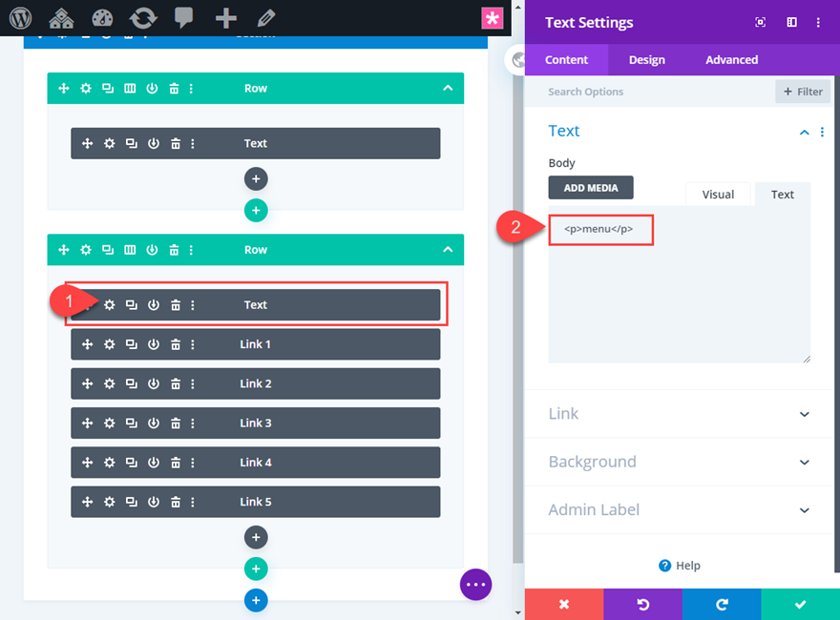This screenshot has height=620, width=840.
Task: Open Text group three-dot options menu
Action: point(822,133)
